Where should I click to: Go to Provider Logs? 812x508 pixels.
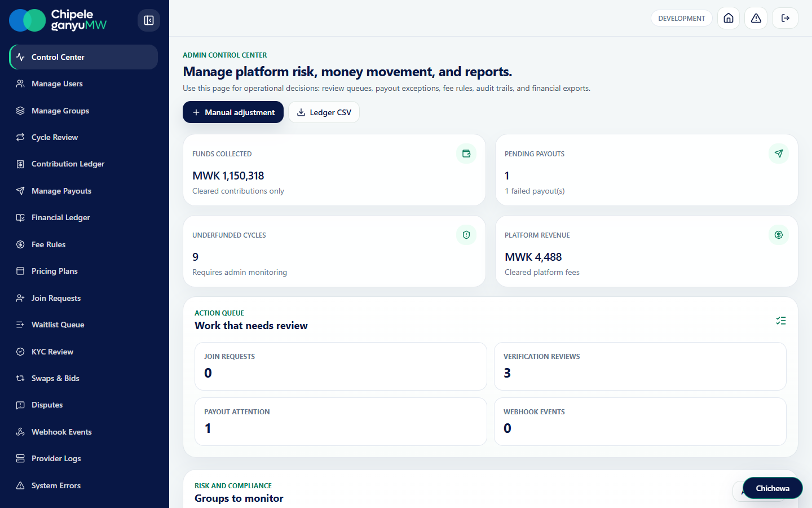click(83, 458)
